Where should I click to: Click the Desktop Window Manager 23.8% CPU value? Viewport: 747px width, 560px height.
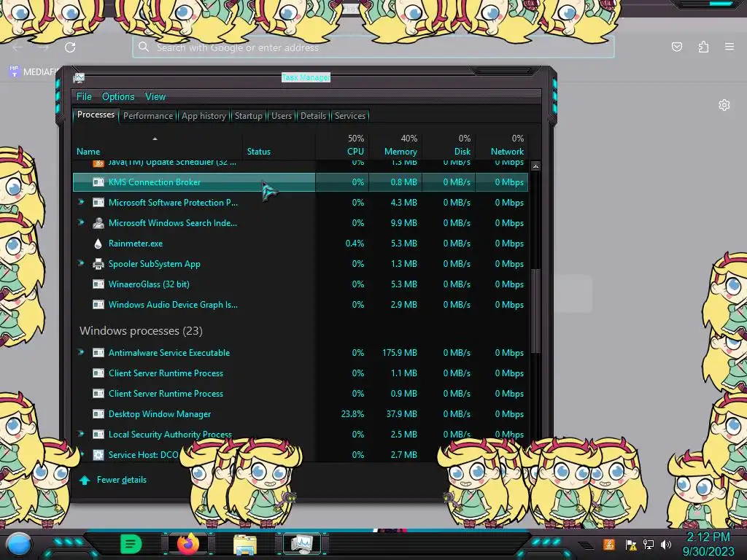pos(352,414)
